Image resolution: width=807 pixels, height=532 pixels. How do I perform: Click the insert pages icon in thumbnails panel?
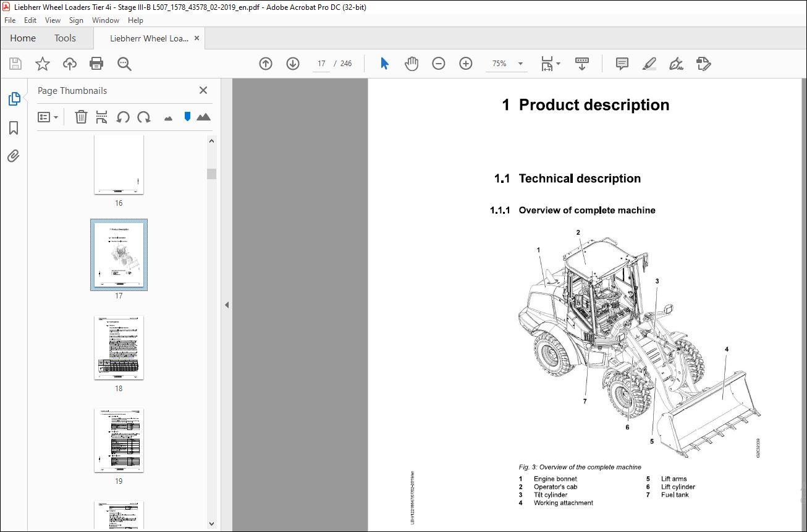[102, 117]
